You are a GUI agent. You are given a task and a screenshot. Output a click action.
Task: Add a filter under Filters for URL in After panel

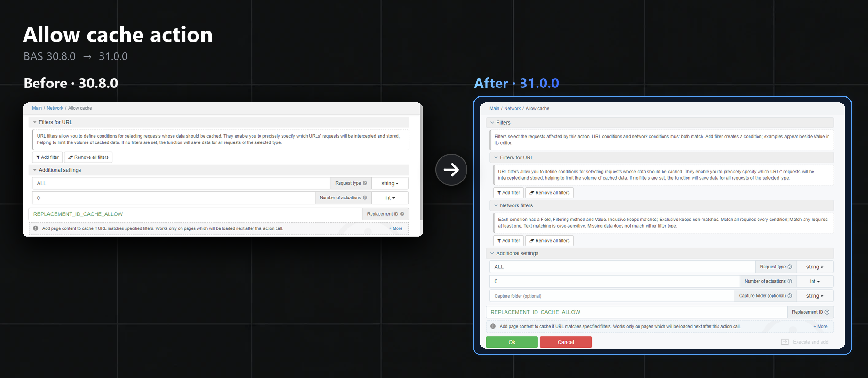[x=508, y=193]
